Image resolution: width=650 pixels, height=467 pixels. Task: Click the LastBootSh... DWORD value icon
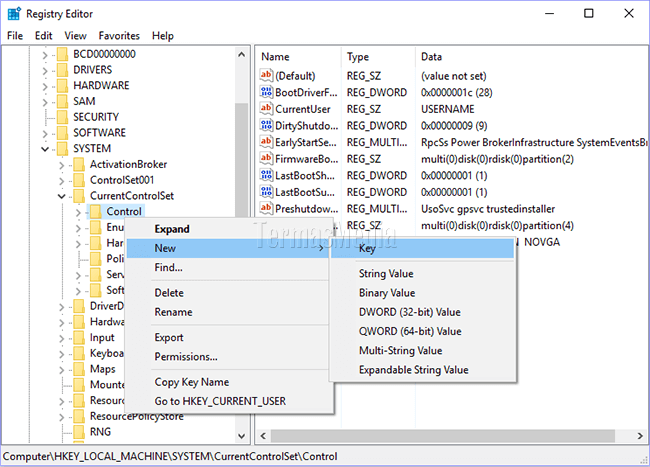[266, 175]
